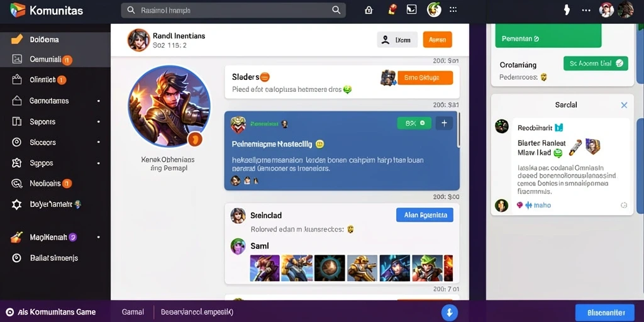Expand the MaplKenalt dot indicator
Screen dimensions: 644x322
tap(99, 237)
